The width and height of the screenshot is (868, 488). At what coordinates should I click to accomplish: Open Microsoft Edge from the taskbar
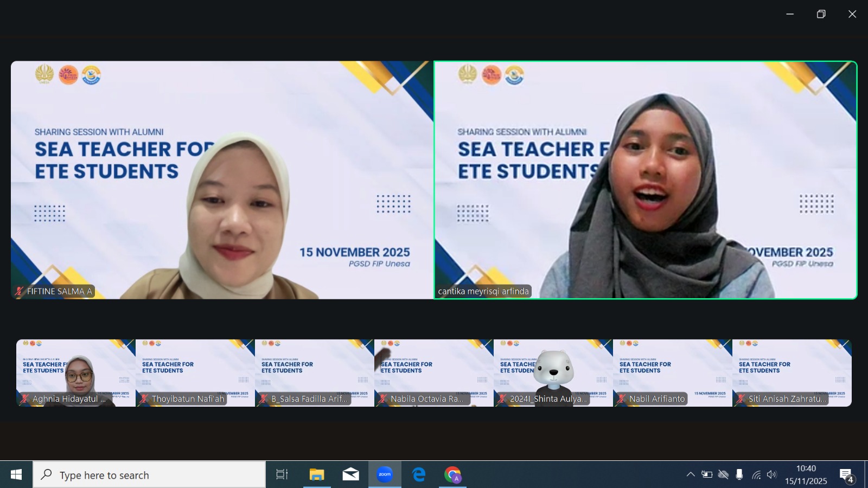coord(419,475)
